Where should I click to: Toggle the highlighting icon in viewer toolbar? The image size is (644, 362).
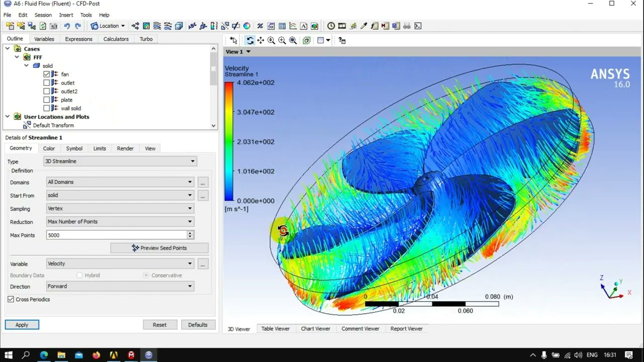[x=306, y=40]
